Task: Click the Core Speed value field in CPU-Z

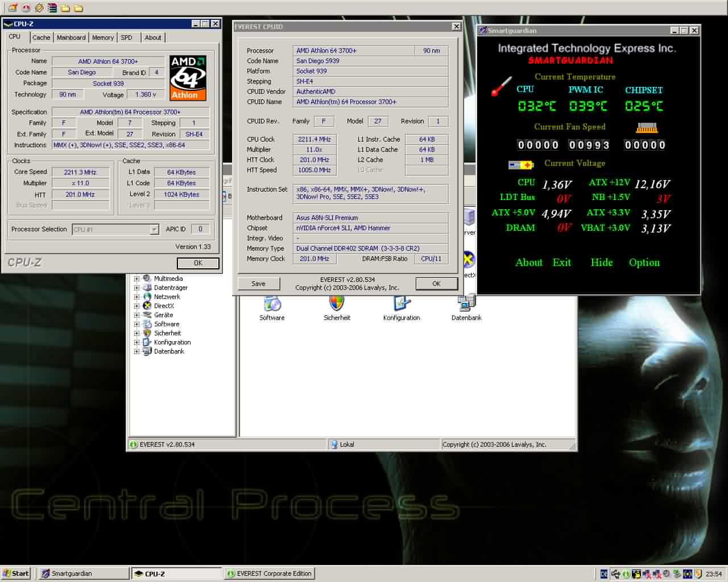Action: tap(80, 172)
